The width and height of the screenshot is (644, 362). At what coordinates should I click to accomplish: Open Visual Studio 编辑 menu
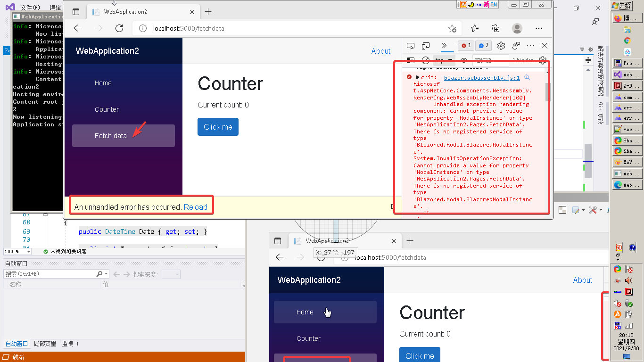coord(55,7)
